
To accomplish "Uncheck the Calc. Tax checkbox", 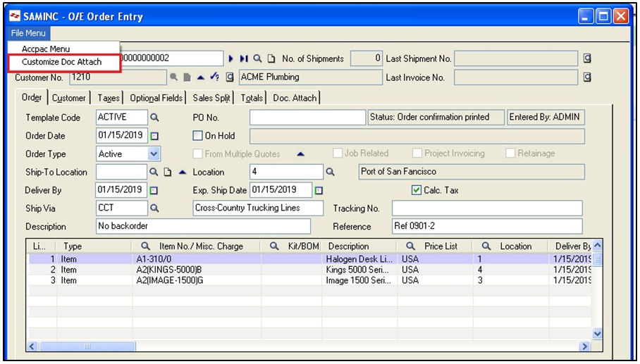I will pos(417,190).
